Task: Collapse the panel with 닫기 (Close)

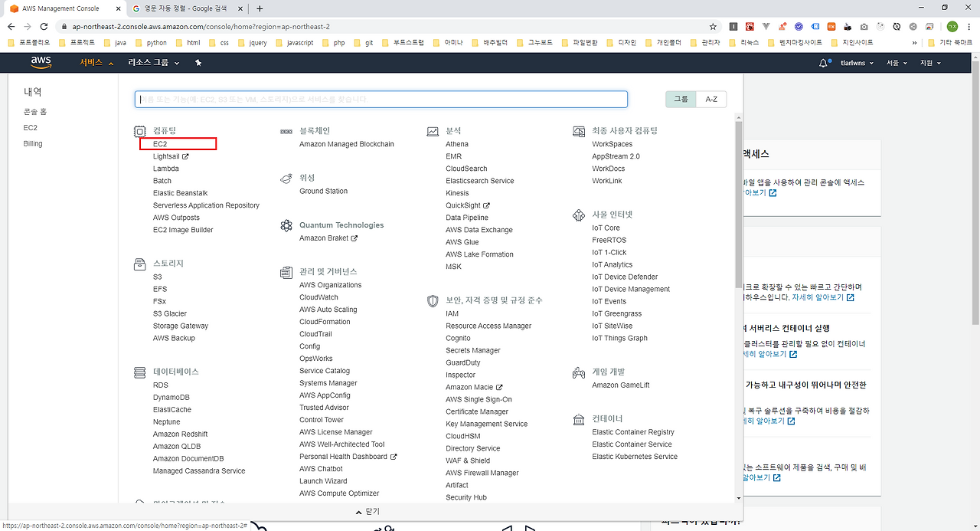Action: tap(367, 511)
